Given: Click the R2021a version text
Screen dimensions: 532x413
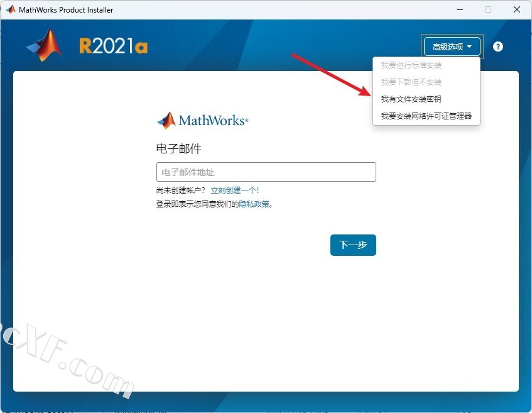Looking at the screenshot, I should pos(113,46).
